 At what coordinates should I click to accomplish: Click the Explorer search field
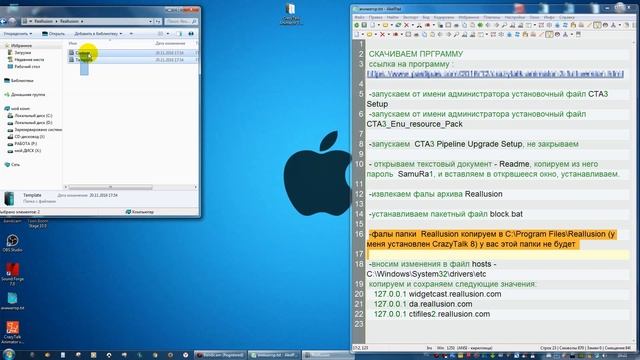(181, 21)
